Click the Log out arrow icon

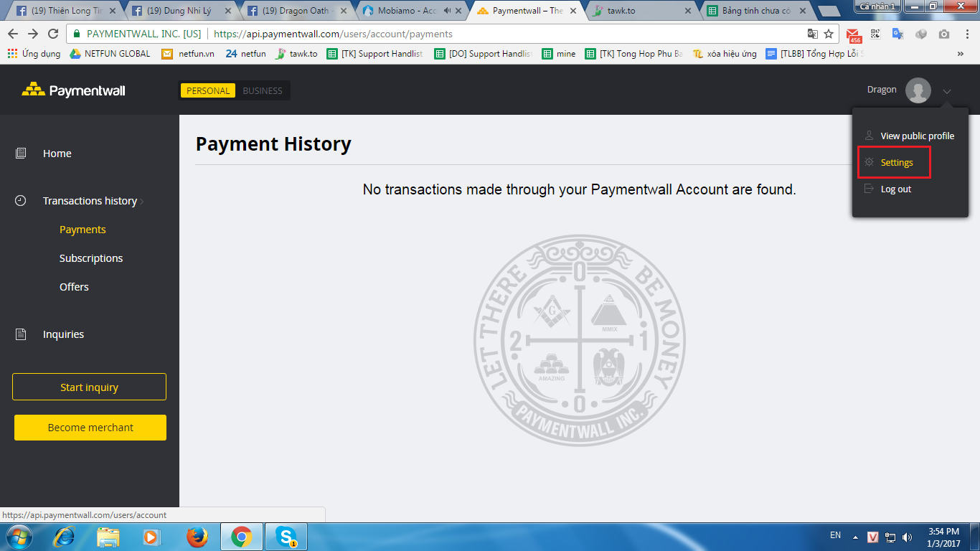coord(869,189)
